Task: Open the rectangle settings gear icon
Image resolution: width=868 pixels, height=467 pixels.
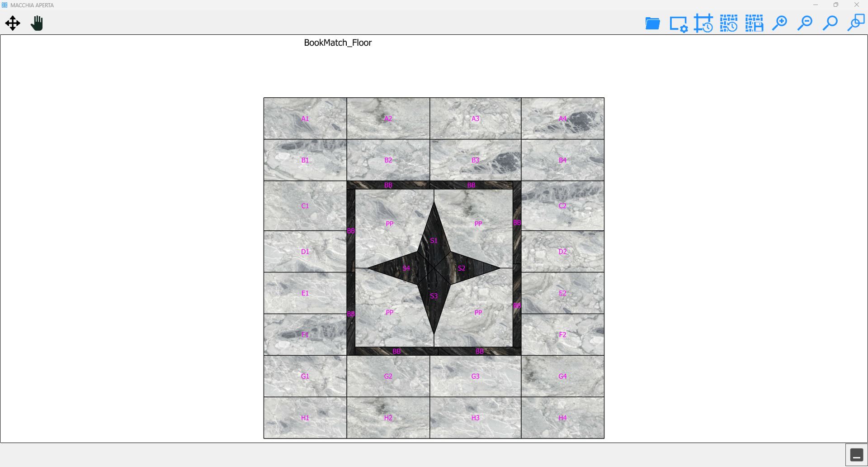Action: [678, 24]
